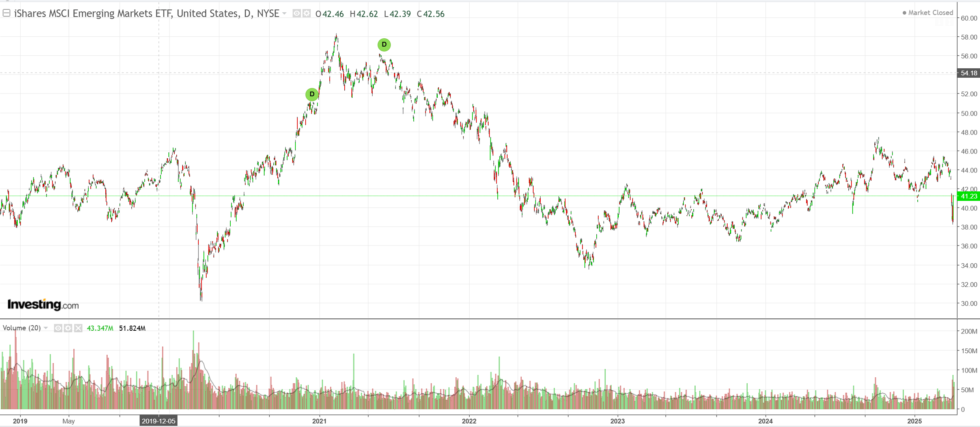Click the 2023 label on time axis
This screenshot has width=980, height=427.
pyautogui.click(x=617, y=421)
